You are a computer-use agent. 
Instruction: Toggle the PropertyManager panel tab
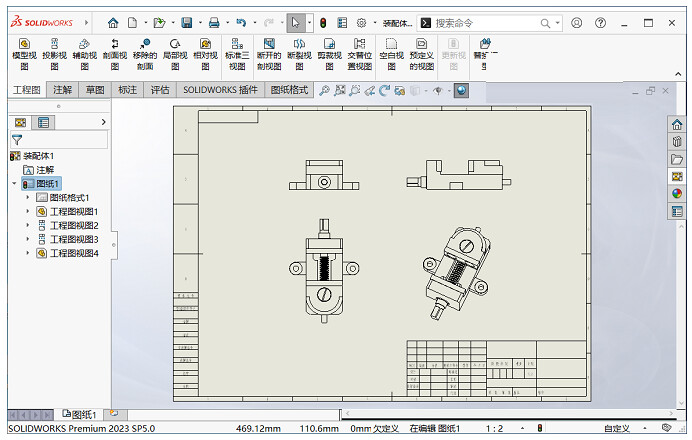42,122
